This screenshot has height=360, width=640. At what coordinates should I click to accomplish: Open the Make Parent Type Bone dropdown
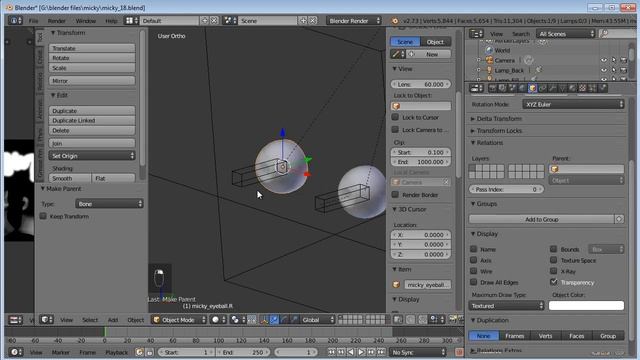[109, 204]
